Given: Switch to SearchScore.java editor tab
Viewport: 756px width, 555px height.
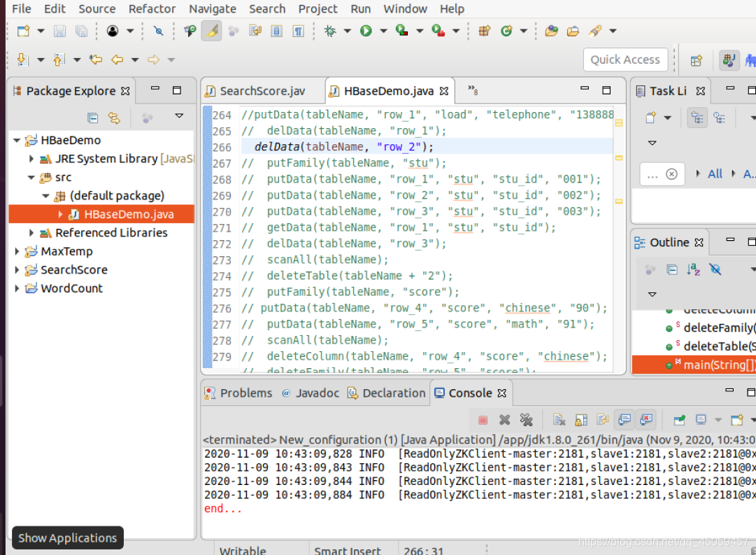Looking at the screenshot, I should click(262, 91).
